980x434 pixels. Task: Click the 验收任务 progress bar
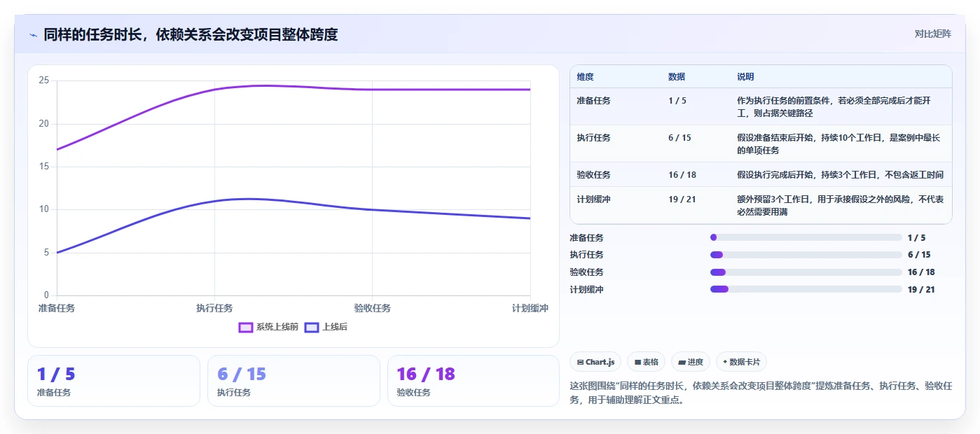[x=806, y=272]
